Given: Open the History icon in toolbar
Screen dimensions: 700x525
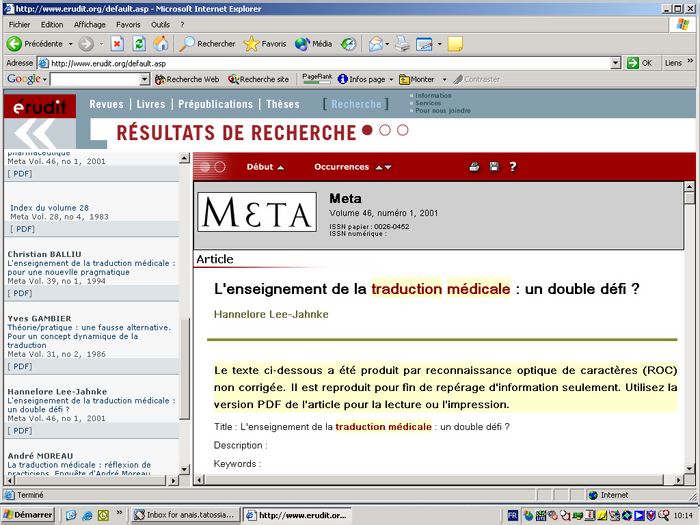Looking at the screenshot, I should pyautogui.click(x=349, y=44).
